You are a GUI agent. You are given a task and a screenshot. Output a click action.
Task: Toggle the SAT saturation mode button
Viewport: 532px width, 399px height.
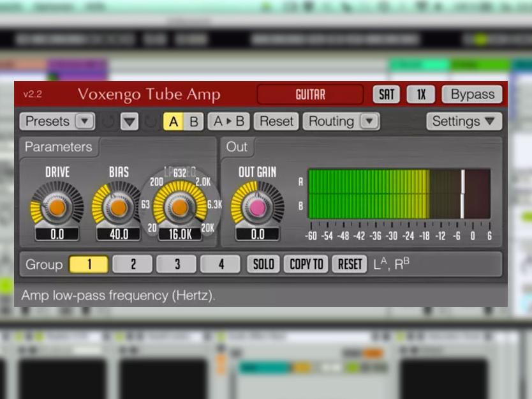386,94
